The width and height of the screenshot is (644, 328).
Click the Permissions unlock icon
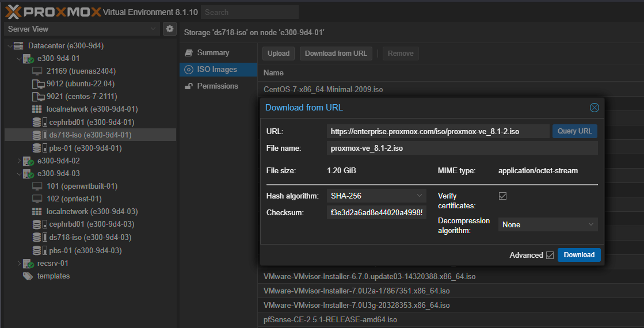[189, 86]
